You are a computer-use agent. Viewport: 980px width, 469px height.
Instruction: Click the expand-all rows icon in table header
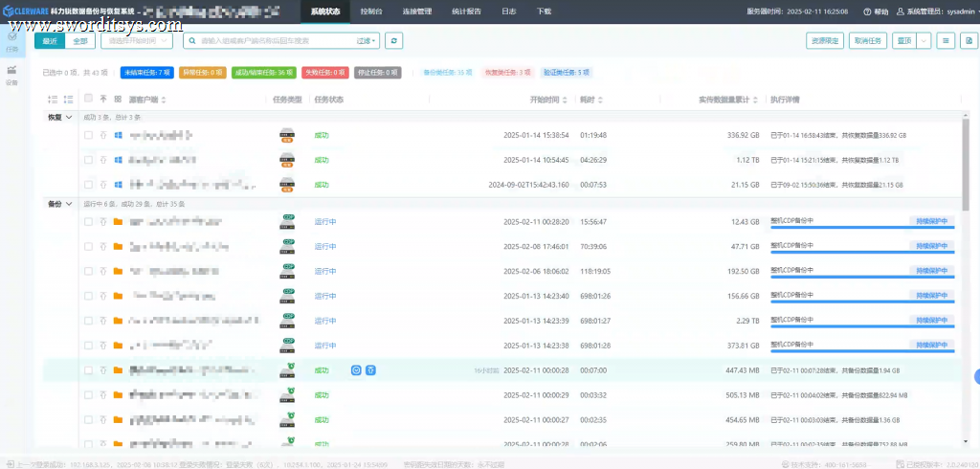pos(53,100)
